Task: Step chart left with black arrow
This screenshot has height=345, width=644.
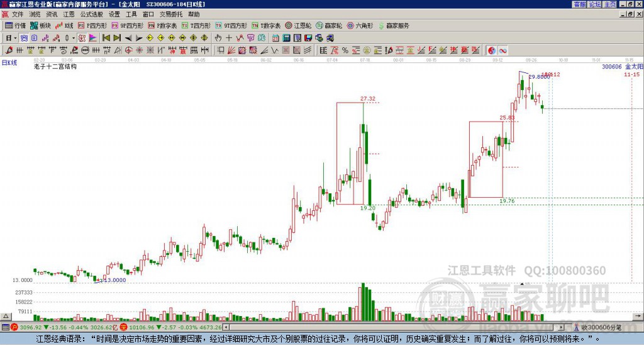Action: click(128, 38)
